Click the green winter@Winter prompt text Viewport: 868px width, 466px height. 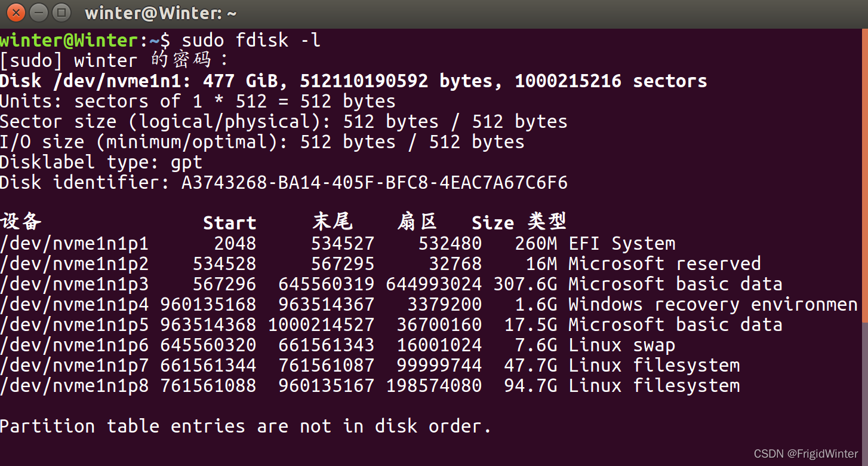(x=69, y=41)
